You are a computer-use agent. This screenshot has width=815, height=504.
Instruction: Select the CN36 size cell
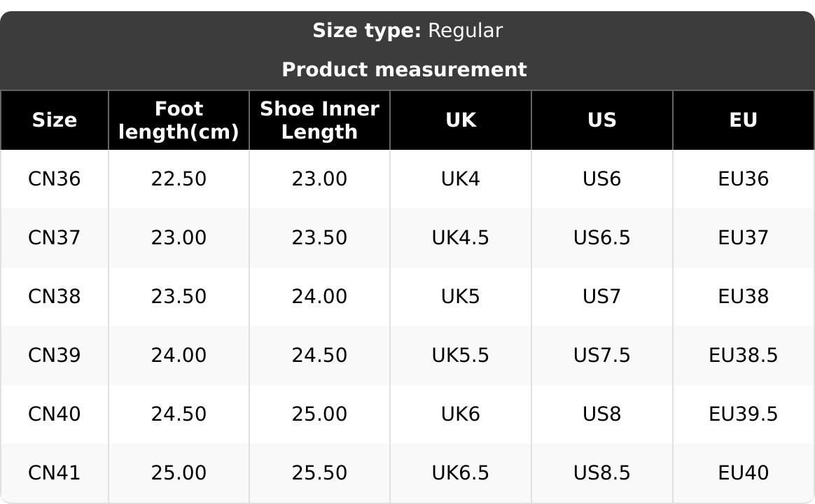coord(54,179)
